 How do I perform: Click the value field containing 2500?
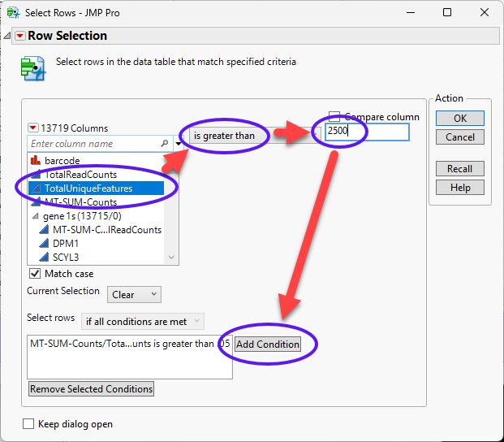(367, 132)
